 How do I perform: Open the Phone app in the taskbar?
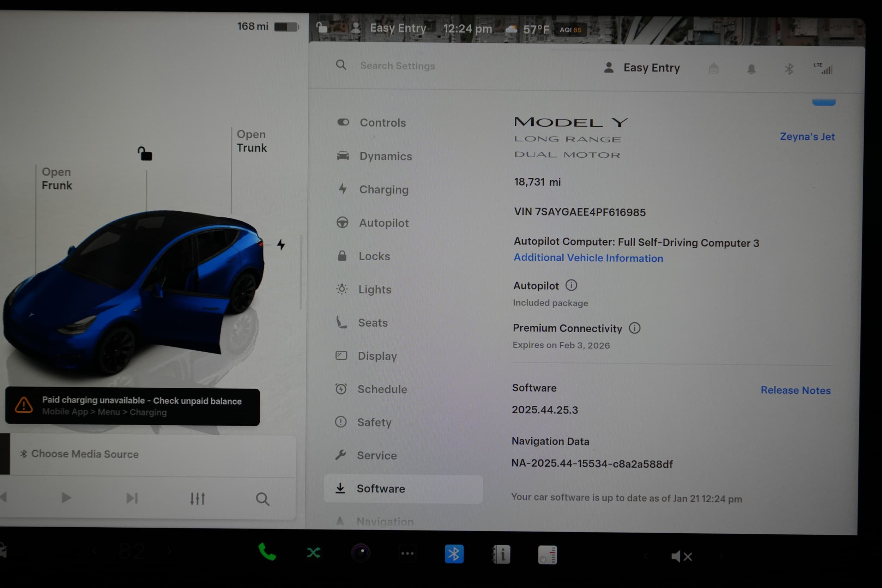[x=267, y=553]
